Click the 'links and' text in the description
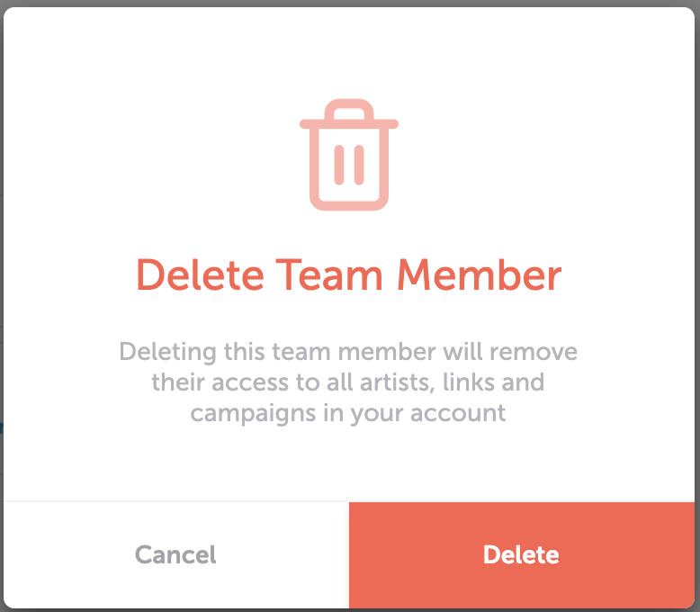Image resolution: width=700 pixels, height=612 pixels. tap(493, 382)
